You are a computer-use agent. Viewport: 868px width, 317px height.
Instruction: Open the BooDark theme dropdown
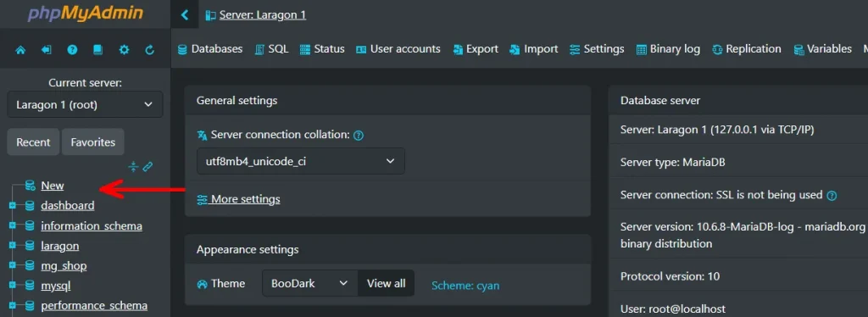pos(310,283)
